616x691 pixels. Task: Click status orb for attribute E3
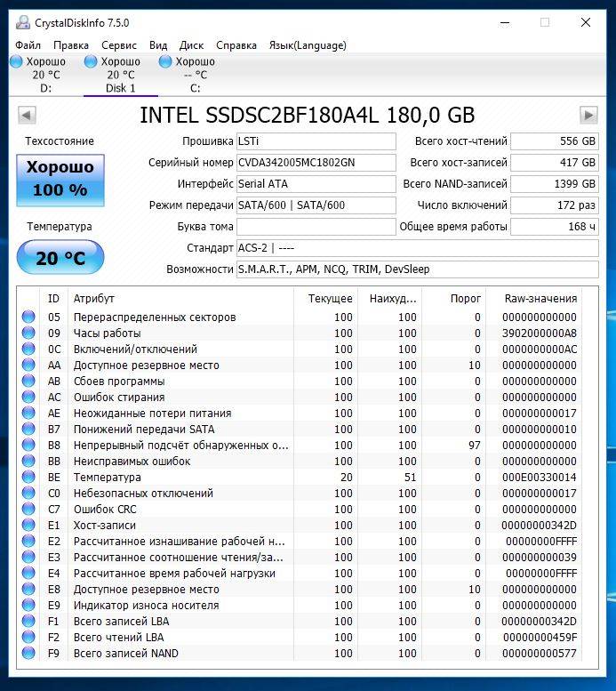click(x=28, y=557)
